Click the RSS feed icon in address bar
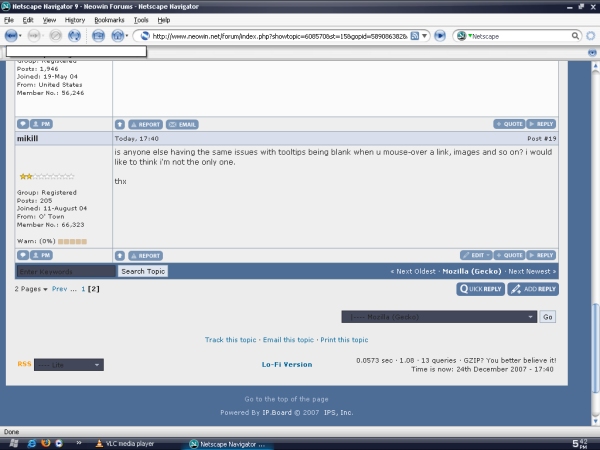The height and width of the screenshot is (450, 600). 414,36
